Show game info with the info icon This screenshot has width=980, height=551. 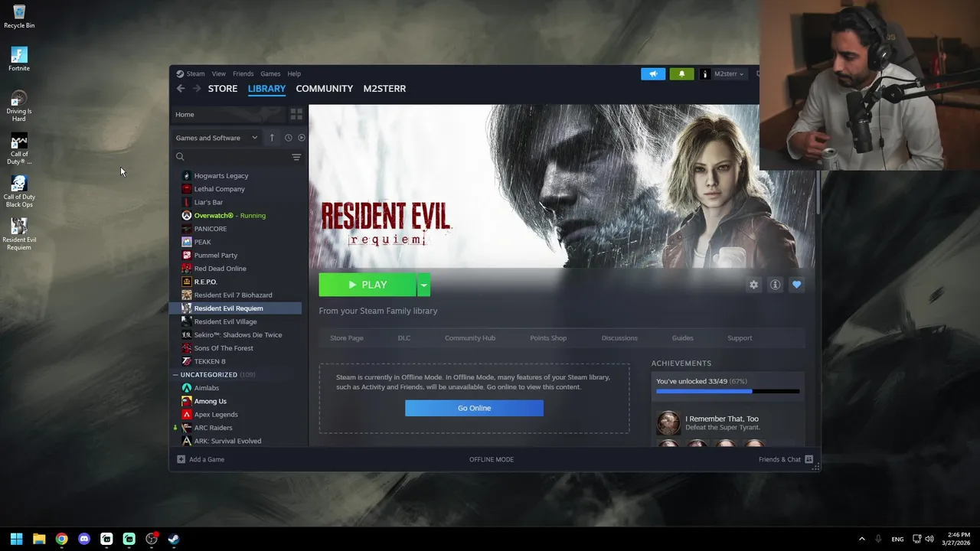point(775,285)
